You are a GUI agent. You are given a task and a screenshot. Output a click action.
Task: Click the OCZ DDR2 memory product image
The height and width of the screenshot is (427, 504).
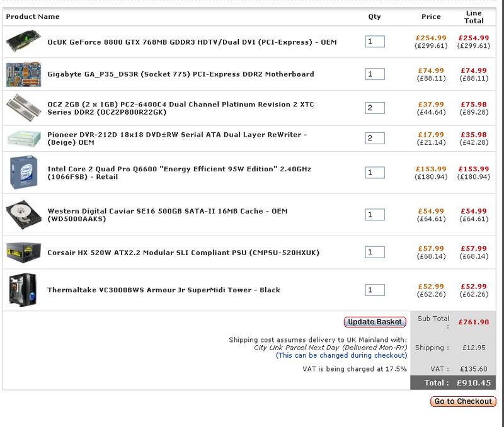(24, 108)
